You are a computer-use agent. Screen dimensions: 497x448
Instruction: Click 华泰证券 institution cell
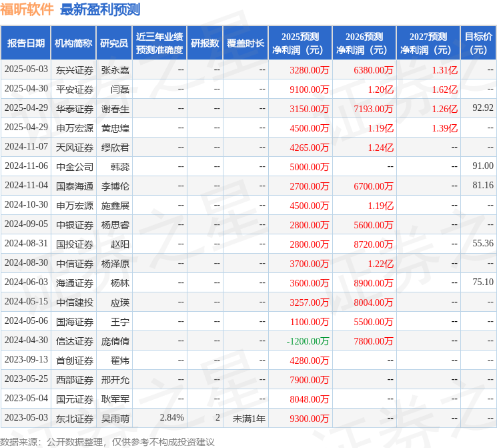point(75,109)
